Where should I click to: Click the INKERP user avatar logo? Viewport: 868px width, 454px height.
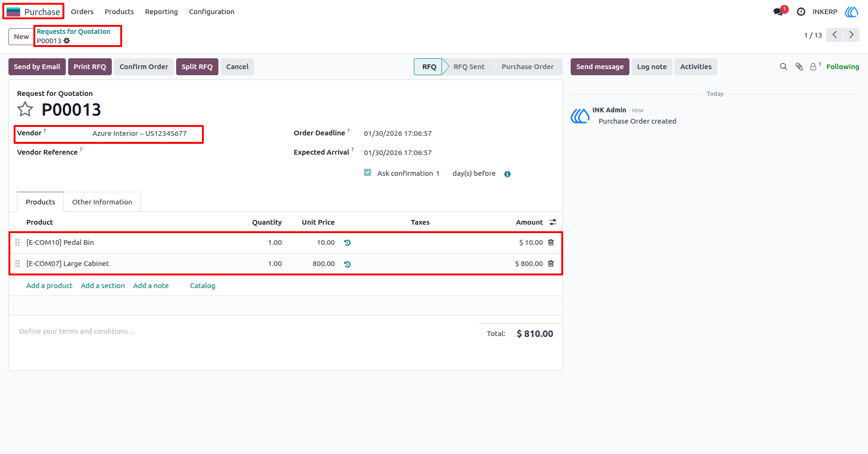852,12
